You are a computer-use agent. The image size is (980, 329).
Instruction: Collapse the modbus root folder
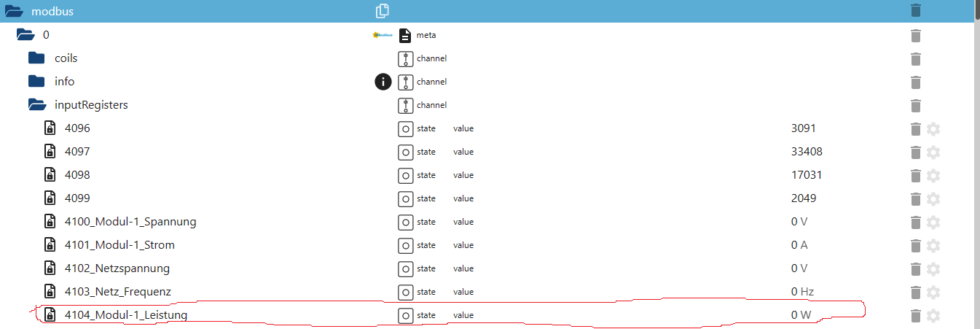pyautogui.click(x=14, y=12)
